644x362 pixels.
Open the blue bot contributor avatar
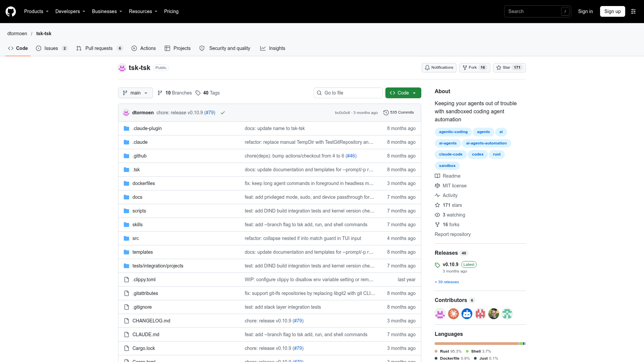point(467,314)
